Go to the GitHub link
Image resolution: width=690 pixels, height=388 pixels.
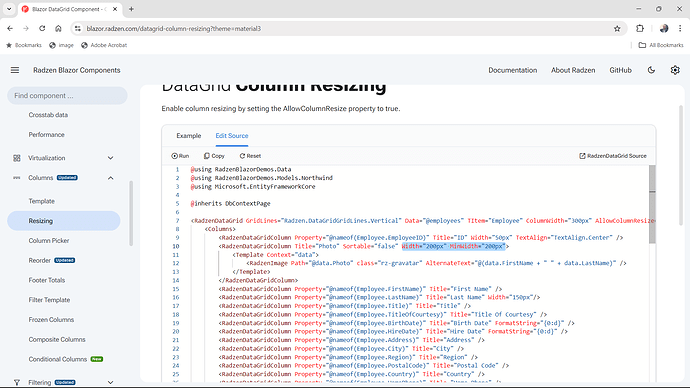(620, 70)
